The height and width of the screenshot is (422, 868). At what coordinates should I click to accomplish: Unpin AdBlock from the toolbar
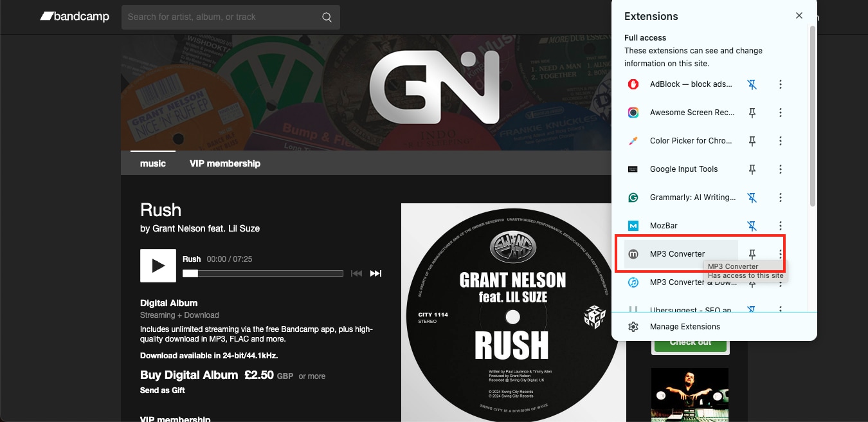(x=752, y=84)
